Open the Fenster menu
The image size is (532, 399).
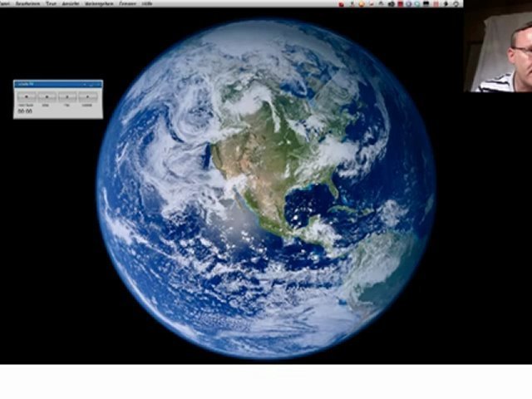coord(127,4)
